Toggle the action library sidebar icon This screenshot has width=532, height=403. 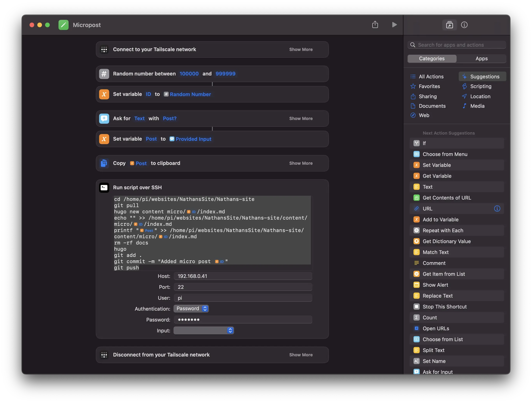[x=449, y=25]
